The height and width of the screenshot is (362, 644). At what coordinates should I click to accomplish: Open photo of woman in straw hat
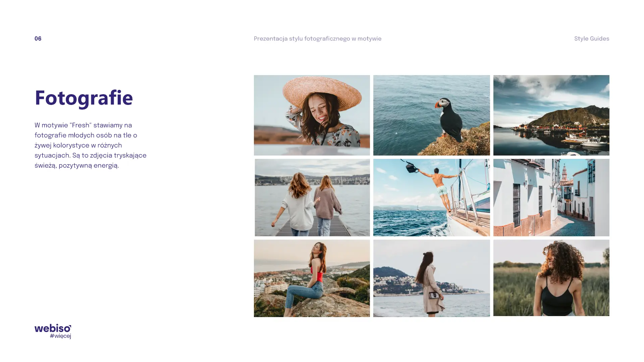tap(312, 115)
